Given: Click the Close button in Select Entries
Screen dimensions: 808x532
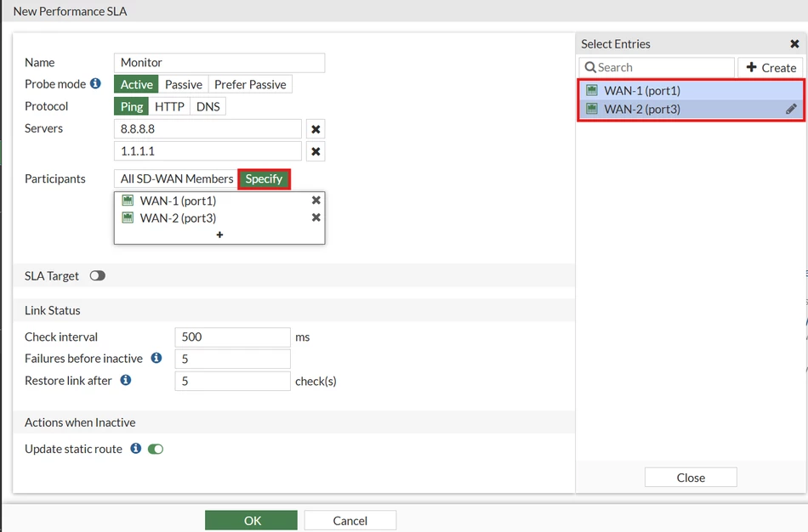Looking at the screenshot, I should pyautogui.click(x=691, y=478).
